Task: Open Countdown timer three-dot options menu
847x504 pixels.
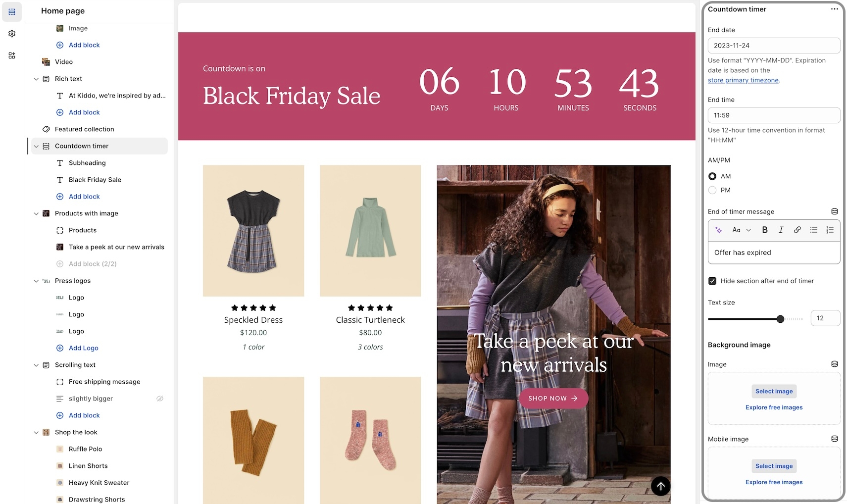Action: 835,9
